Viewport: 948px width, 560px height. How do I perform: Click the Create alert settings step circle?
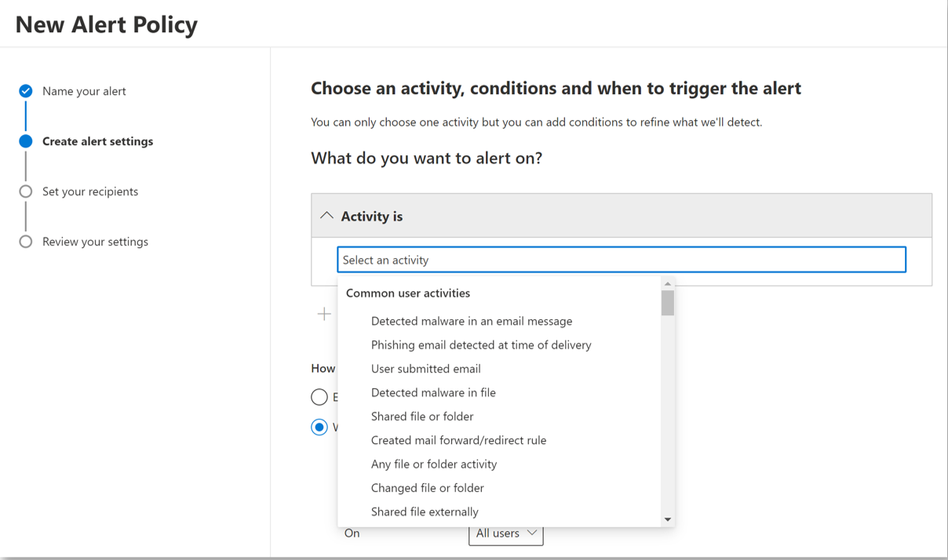tap(26, 141)
